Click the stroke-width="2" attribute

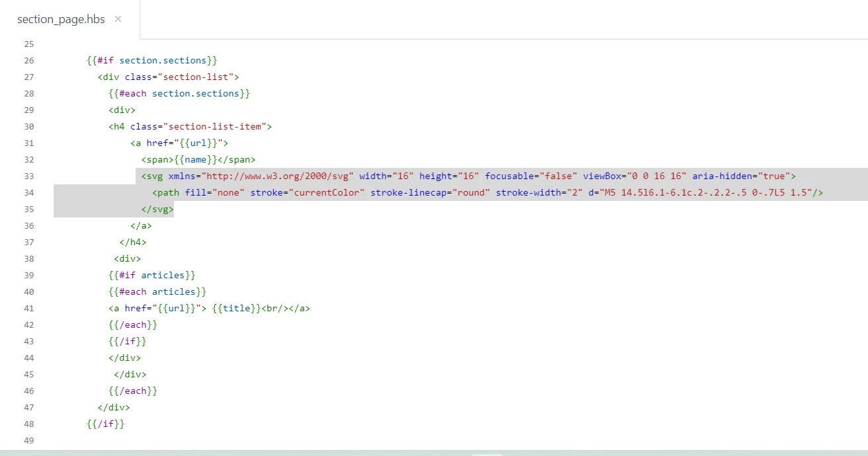[540, 193]
